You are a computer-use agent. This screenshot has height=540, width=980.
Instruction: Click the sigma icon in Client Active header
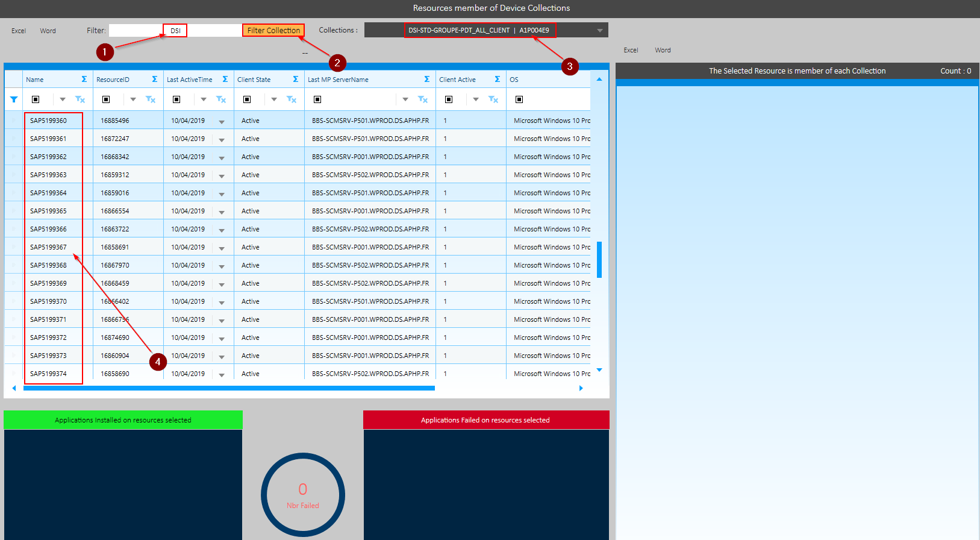pos(498,79)
